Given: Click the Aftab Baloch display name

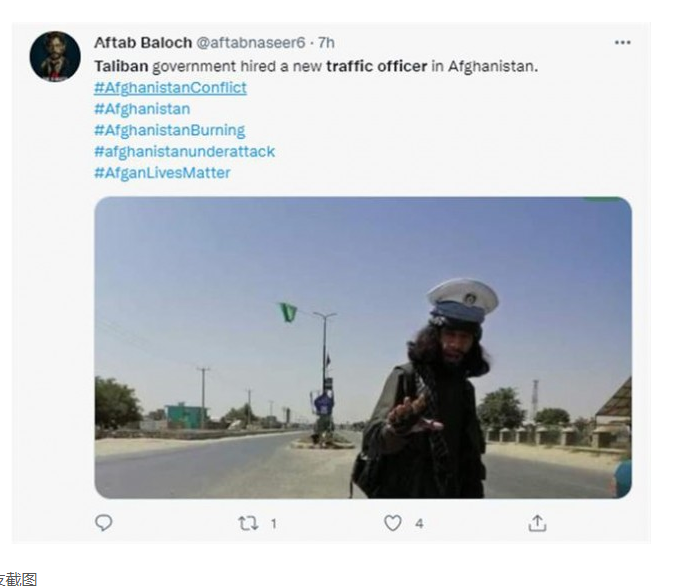Looking at the screenshot, I should [143, 43].
